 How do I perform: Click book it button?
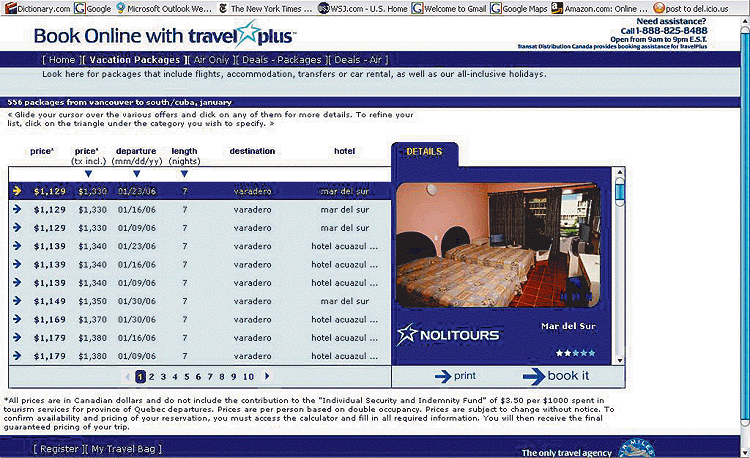[x=556, y=376]
